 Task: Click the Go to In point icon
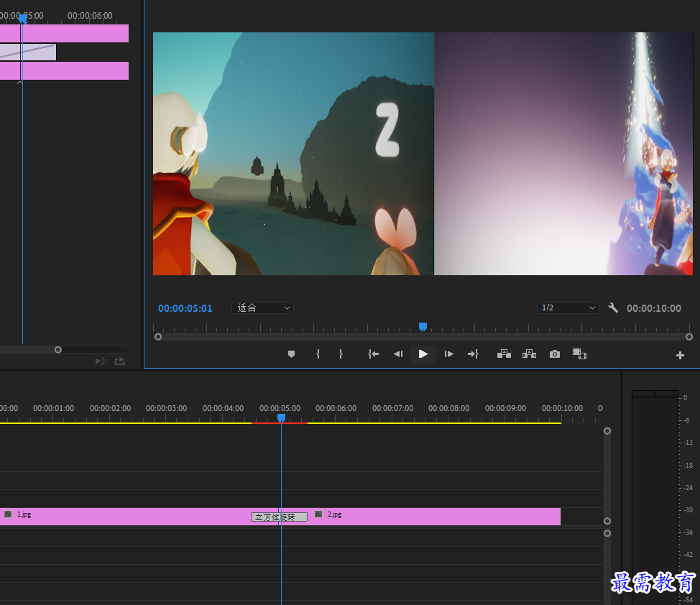click(x=373, y=354)
